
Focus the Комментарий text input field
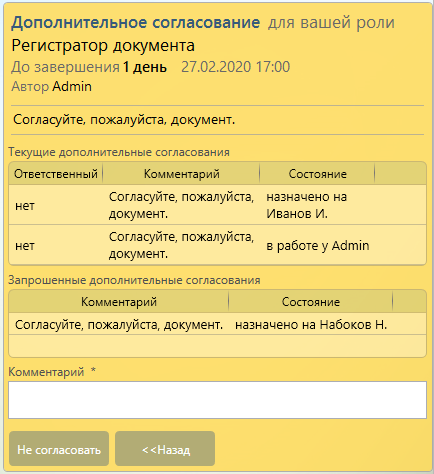[217, 400]
